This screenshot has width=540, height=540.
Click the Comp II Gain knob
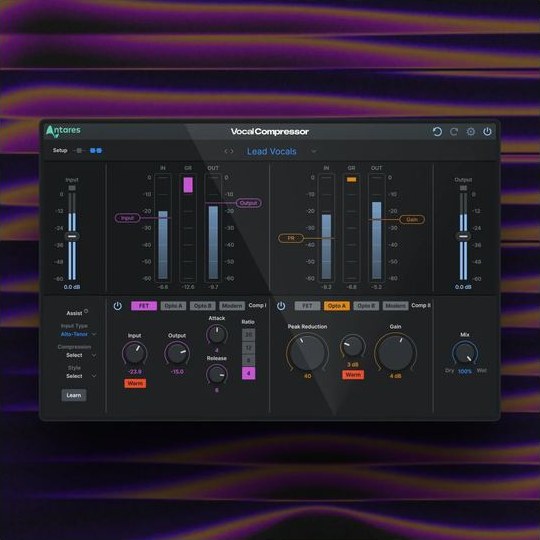click(395, 353)
